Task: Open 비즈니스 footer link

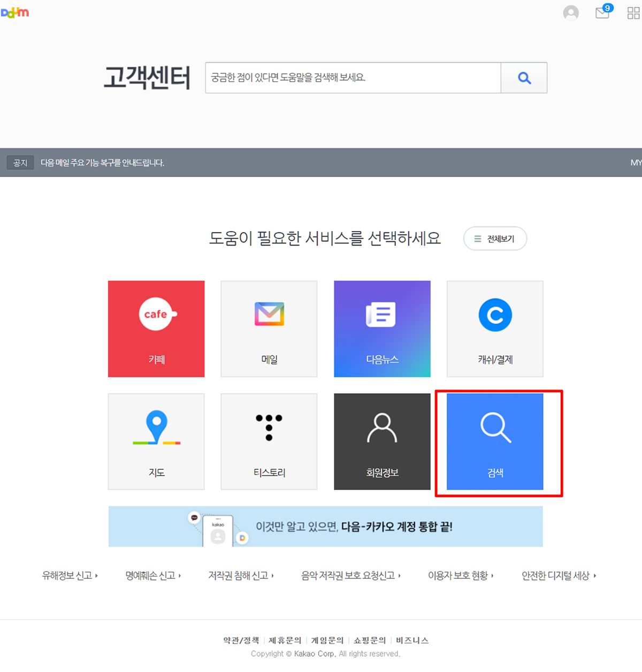Action: tap(412, 640)
